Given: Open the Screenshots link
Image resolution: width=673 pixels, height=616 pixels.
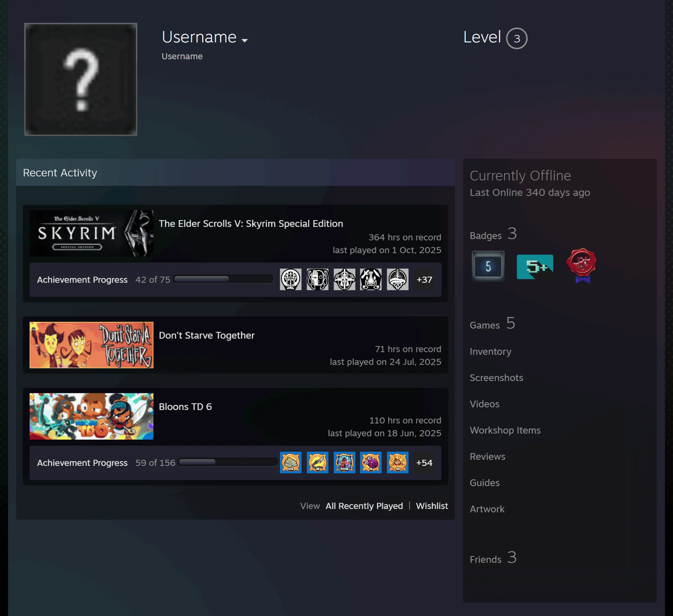Looking at the screenshot, I should (x=496, y=378).
